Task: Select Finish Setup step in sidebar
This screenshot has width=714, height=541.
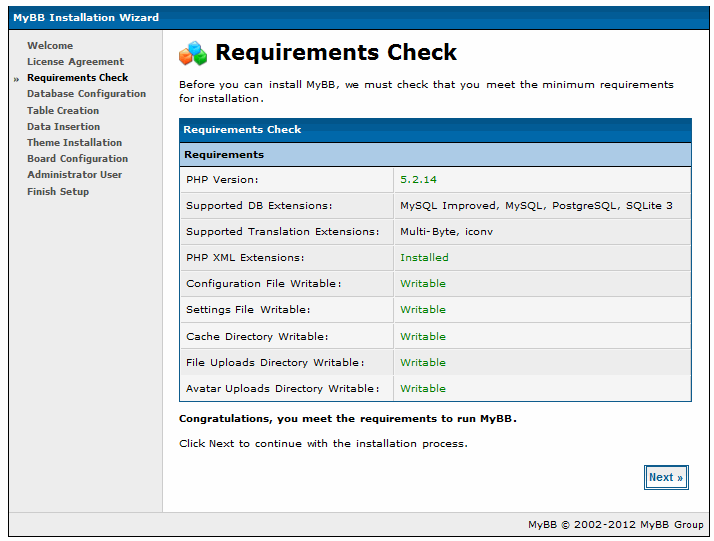Action: [58, 191]
